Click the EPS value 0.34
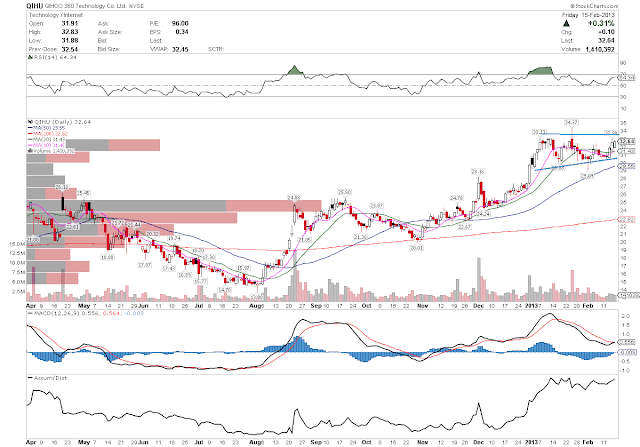This screenshot has height=447, width=640. click(x=182, y=32)
